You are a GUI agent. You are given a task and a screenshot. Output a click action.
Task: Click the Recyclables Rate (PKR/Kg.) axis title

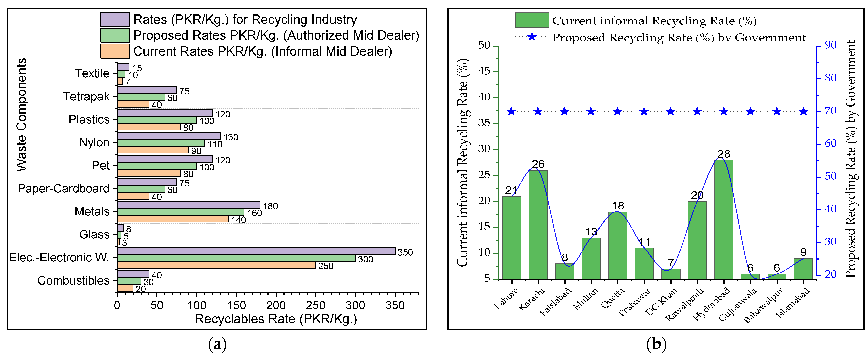(276, 319)
